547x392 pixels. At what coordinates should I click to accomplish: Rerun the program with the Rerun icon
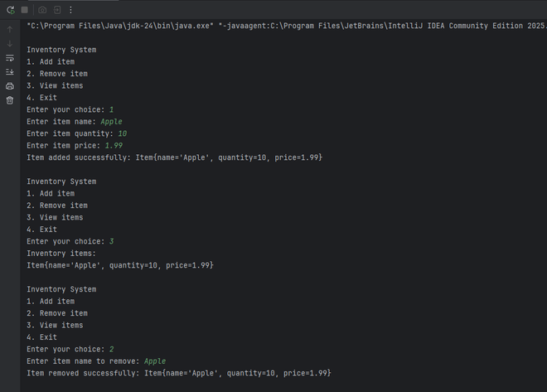pos(10,10)
